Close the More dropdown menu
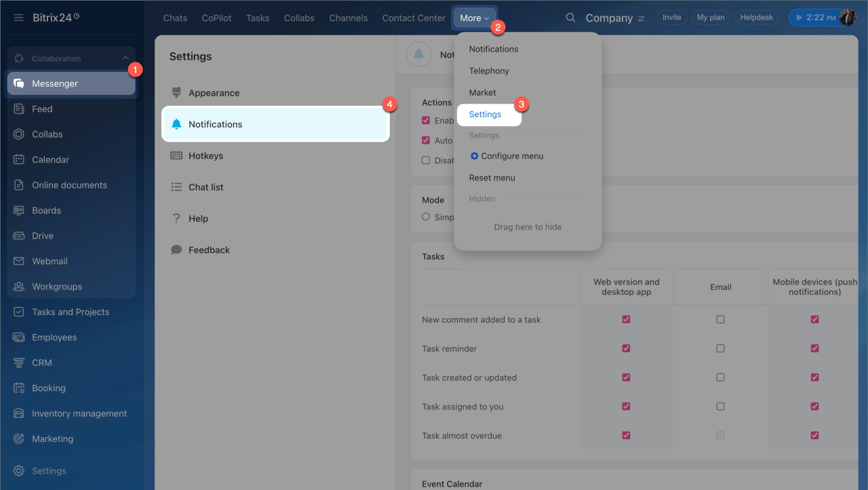The image size is (868, 490). (x=474, y=18)
